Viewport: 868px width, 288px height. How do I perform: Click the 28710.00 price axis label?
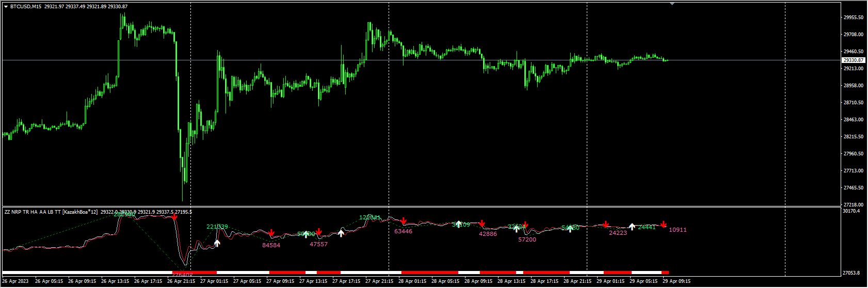coord(854,102)
